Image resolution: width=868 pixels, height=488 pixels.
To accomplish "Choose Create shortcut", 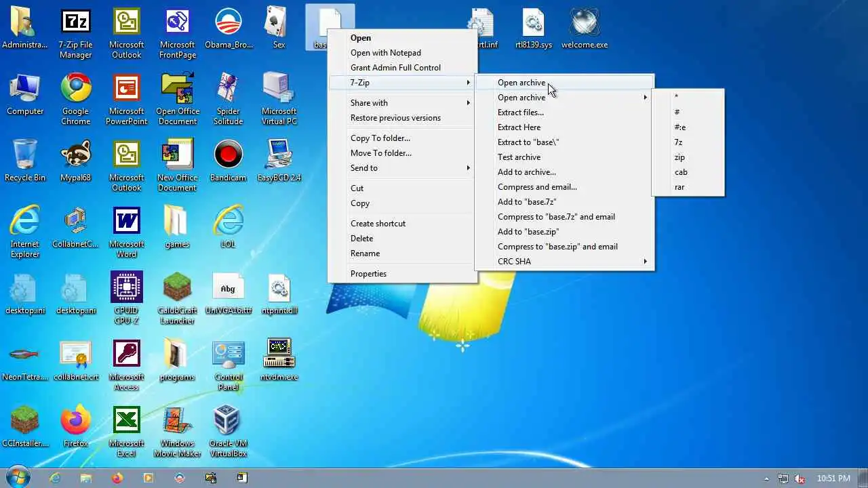I will click(402, 224).
